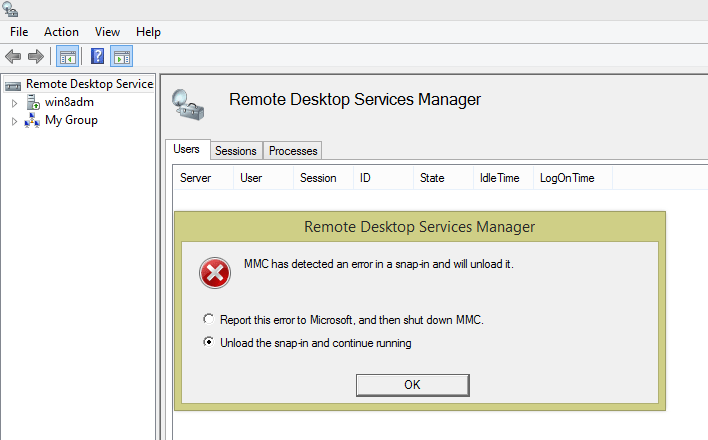Expand the My Group tree node

[x=14, y=121]
